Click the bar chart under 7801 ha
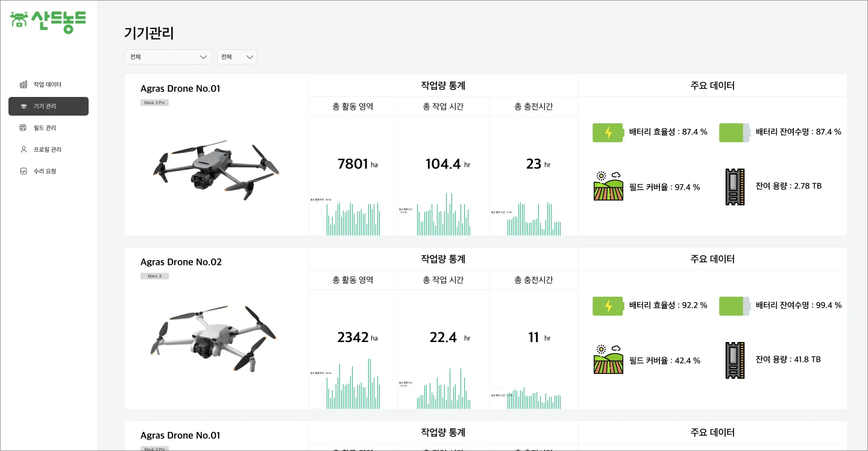The image size is (868, 451). tap(353, 218)
